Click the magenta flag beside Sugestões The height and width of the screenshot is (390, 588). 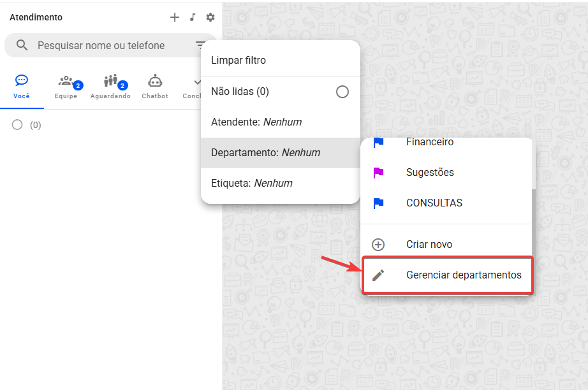pyautogui.click(x=378, y=172)
